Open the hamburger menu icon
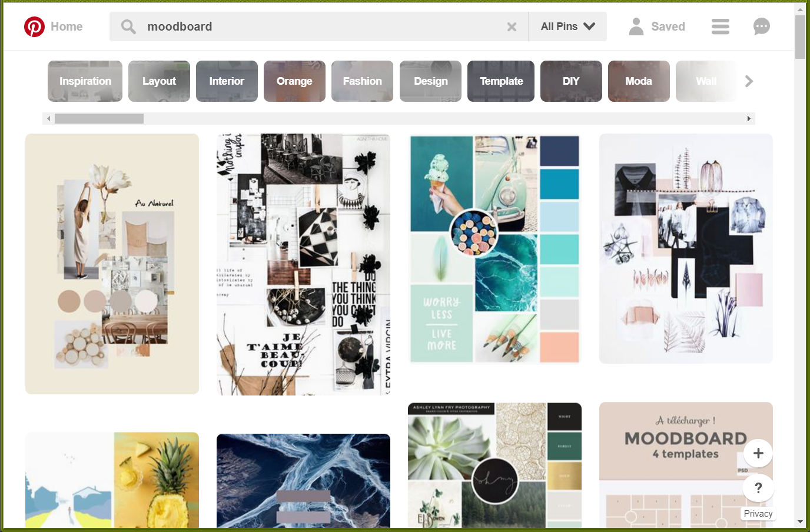Viewport: 810px width, 532px height. click(720, 26)
